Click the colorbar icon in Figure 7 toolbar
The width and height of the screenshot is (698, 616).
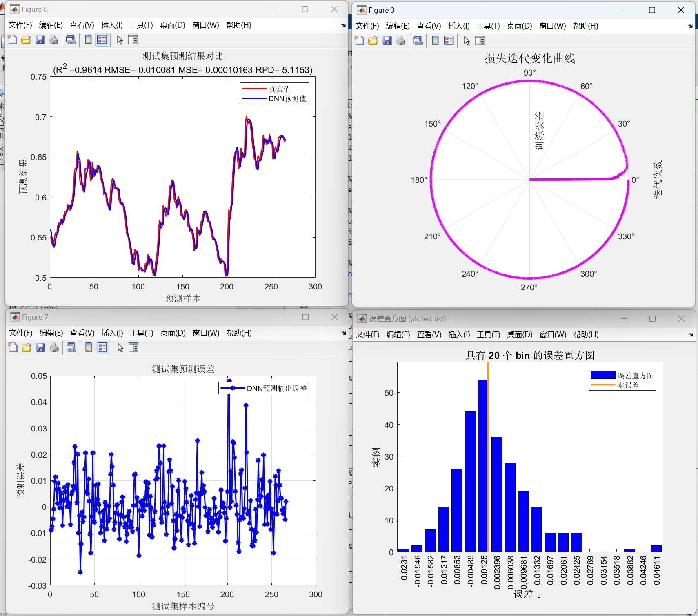coord(88,347)
